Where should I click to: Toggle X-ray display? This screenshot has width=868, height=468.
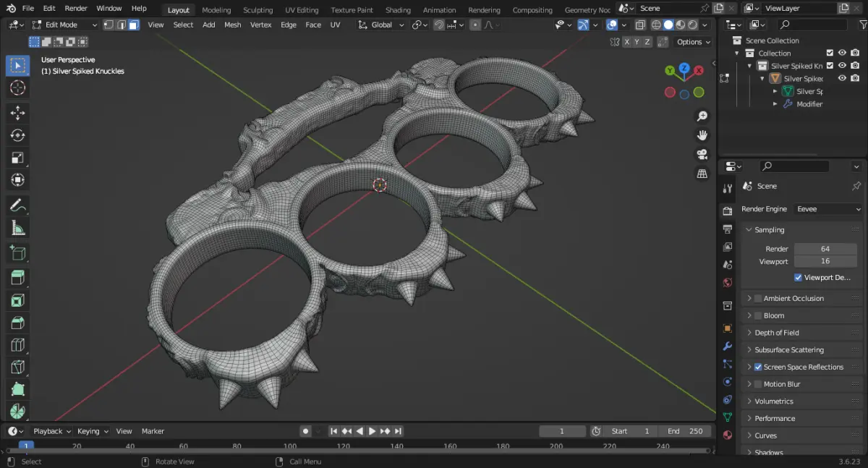tap(640, 25)
